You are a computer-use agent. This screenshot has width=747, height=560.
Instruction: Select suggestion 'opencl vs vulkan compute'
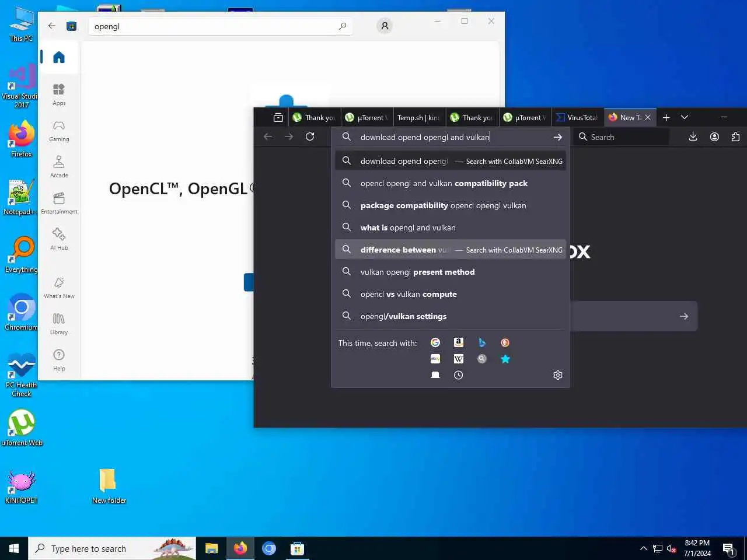coord(451,294)
